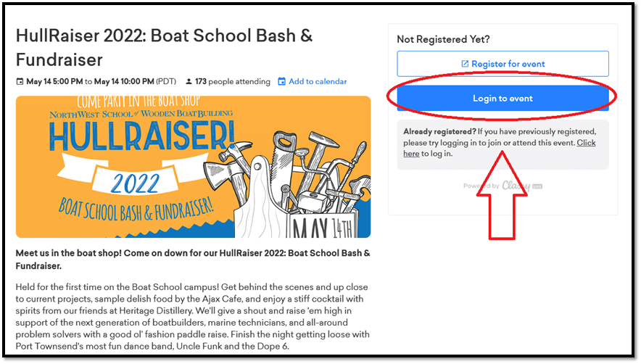The height and width of the screenshot is (364, 641).
Task: Click the 'Already registered?' notice box
Action: tap(503, 144)
